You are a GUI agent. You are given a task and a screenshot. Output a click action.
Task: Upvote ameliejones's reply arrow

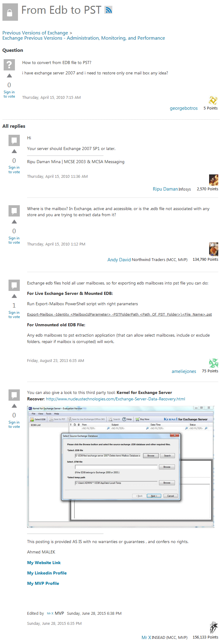pos(14,296)
